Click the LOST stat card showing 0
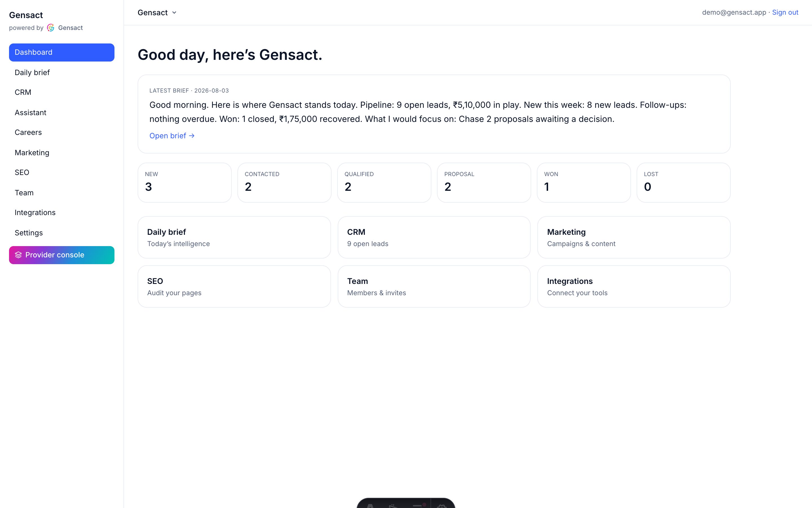This screenshot has width=812, height=508. coord(683,183)
